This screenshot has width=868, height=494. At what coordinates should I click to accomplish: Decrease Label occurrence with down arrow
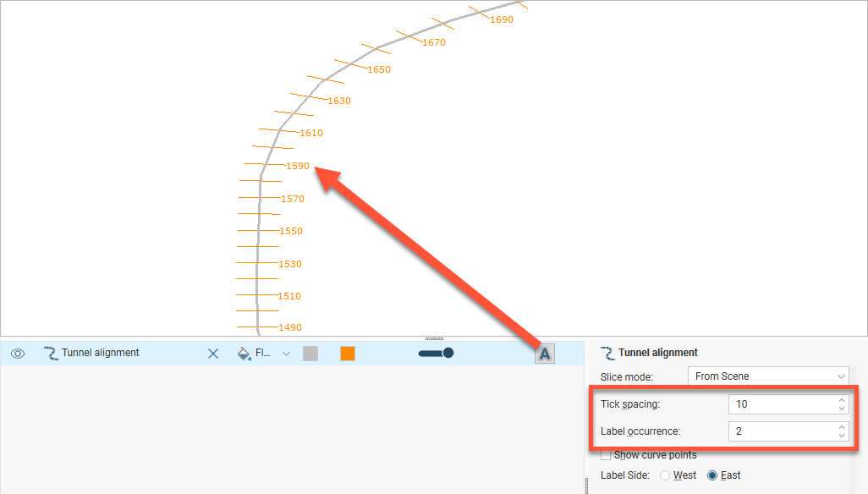[x=842, y=436]
